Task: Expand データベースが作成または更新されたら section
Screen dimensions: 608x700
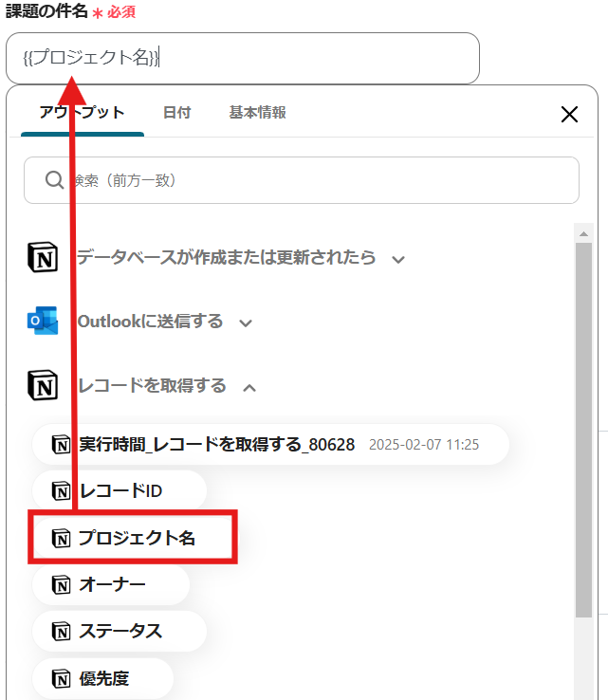Action: [398, 259]
